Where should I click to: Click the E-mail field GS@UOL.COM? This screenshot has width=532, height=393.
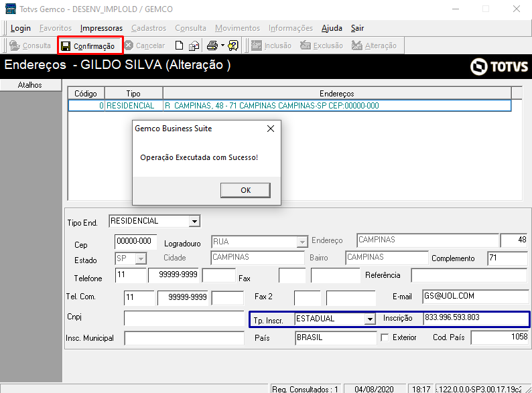[475, 297]
